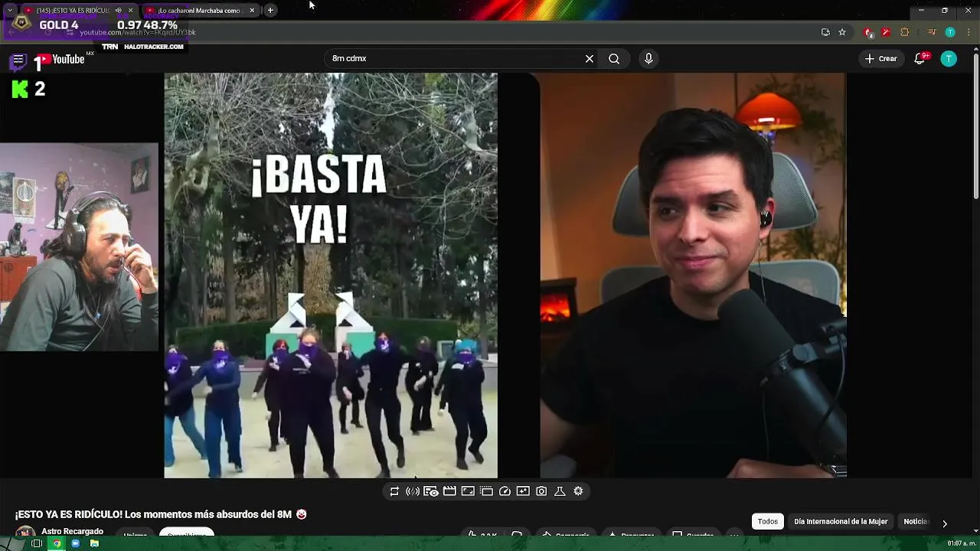Select the 'Noticias' filter chip

point(916,522)
